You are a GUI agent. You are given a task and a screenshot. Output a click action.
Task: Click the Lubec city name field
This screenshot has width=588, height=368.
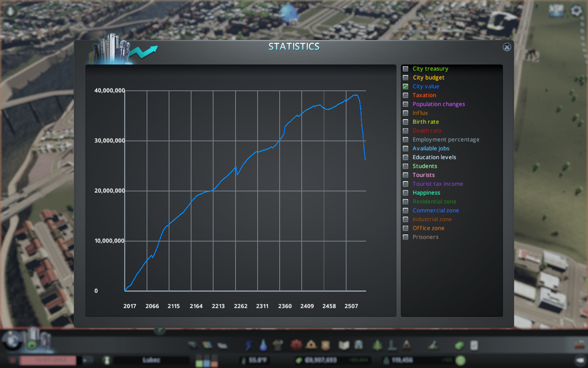tap(151, 360)
